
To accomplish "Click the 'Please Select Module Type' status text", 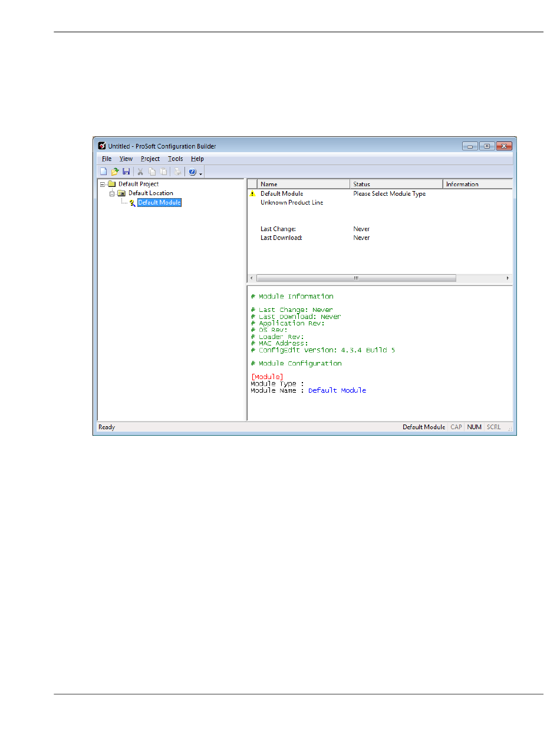I will 389,193.
